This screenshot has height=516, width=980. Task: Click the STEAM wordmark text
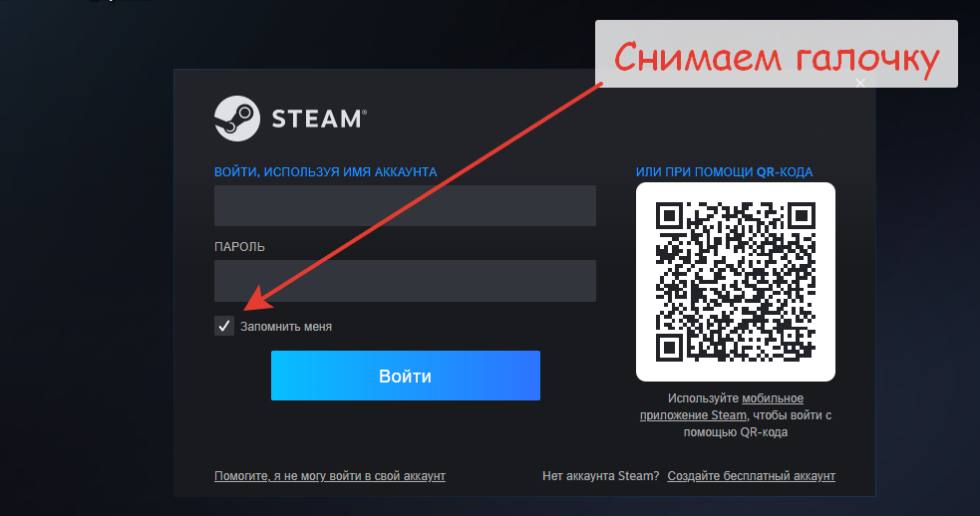coord(319,119)
